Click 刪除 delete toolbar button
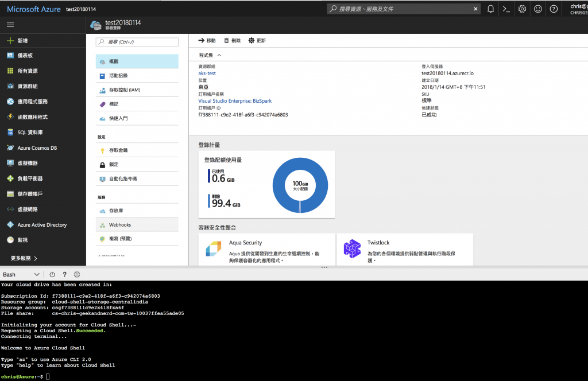 [x=233, y=41]
